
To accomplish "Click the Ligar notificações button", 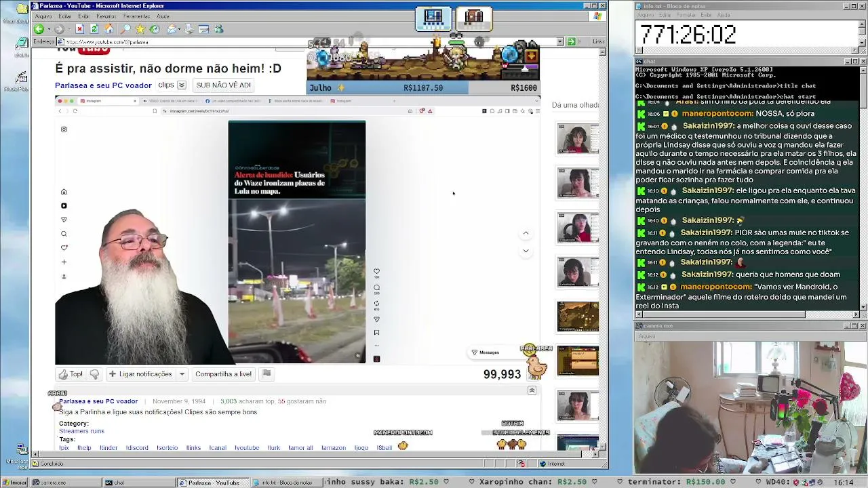I will click(x=140, y=374).
